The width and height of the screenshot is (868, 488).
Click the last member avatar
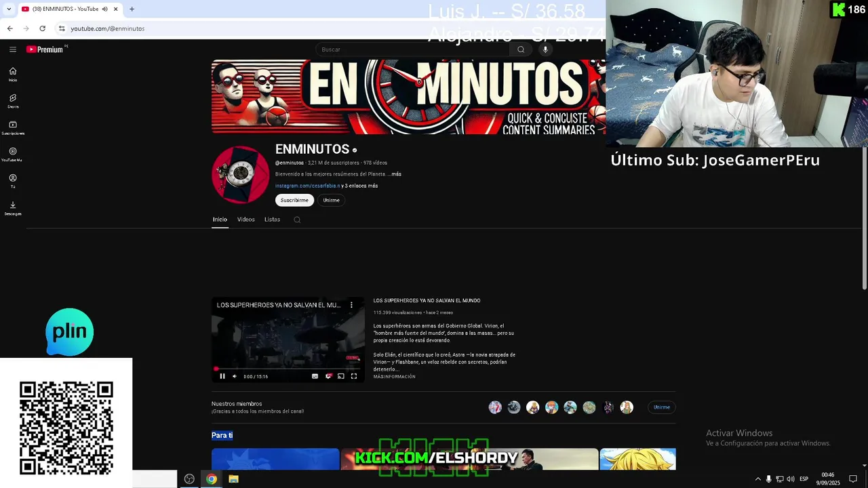click(627, 407)
